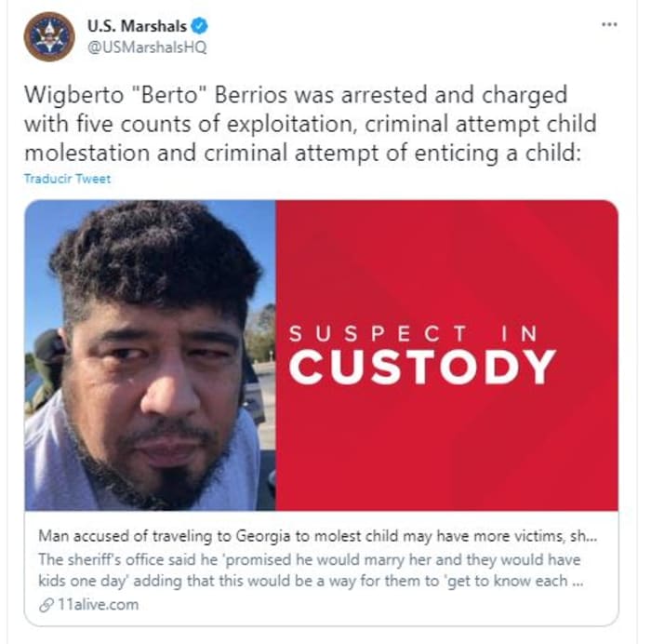This screenshot has height=644, width=651.
Task: Click the Marshals star seal in avatar
Action: pos(49,35)
